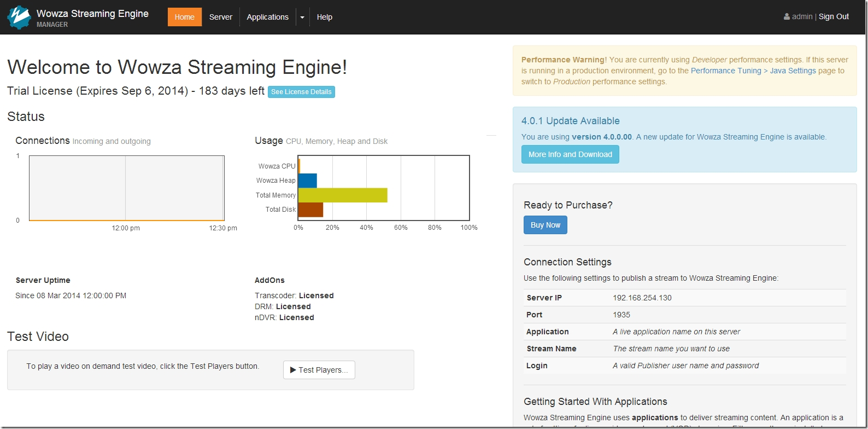This screenshot has height=429, width=868.
Task: Click More Info and Download button
Action: (x=570, y=154)
